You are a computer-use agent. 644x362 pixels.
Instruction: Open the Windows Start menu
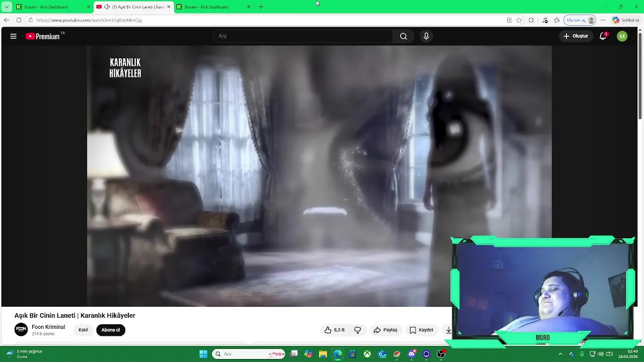203,354
